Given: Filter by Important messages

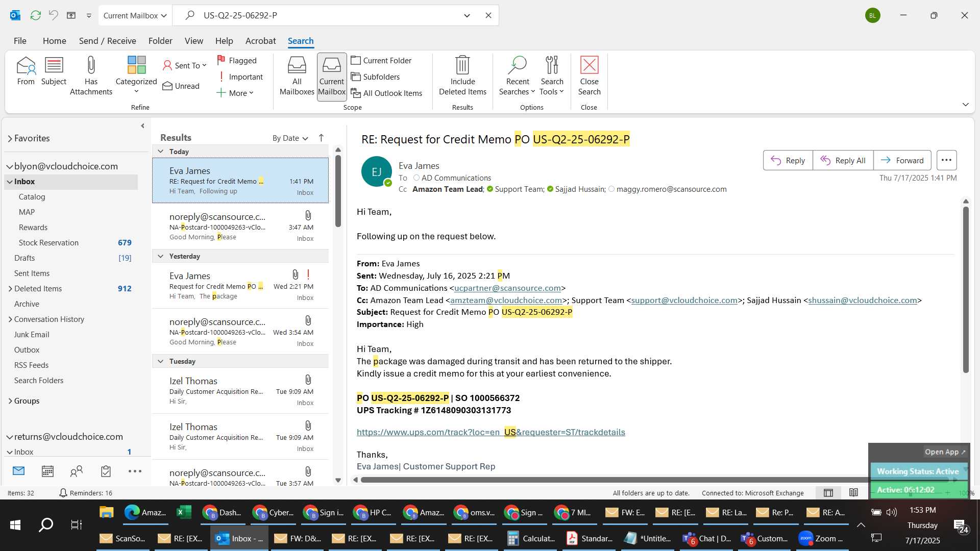Looking at the screenshot, I should point(240,77).
